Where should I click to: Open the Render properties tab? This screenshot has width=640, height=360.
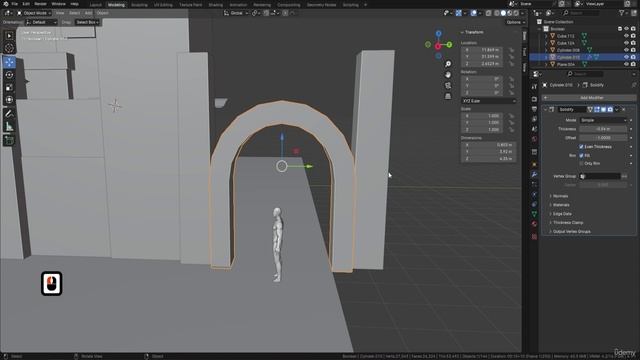[534, 99]
